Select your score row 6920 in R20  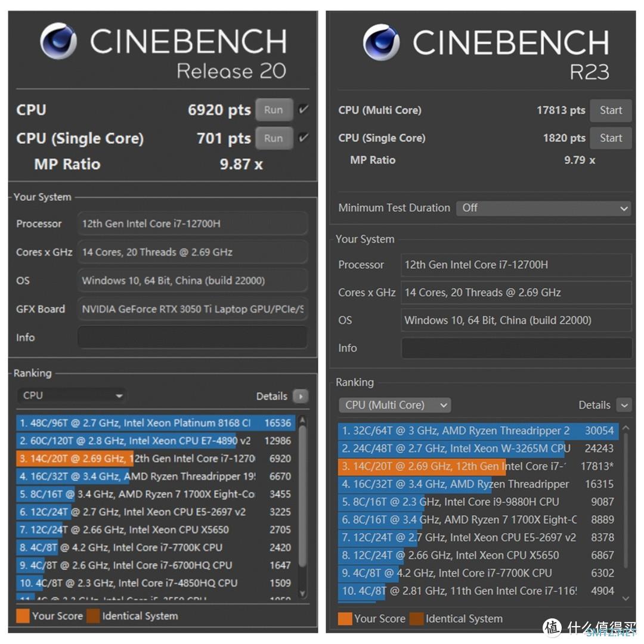pos(156,459)
